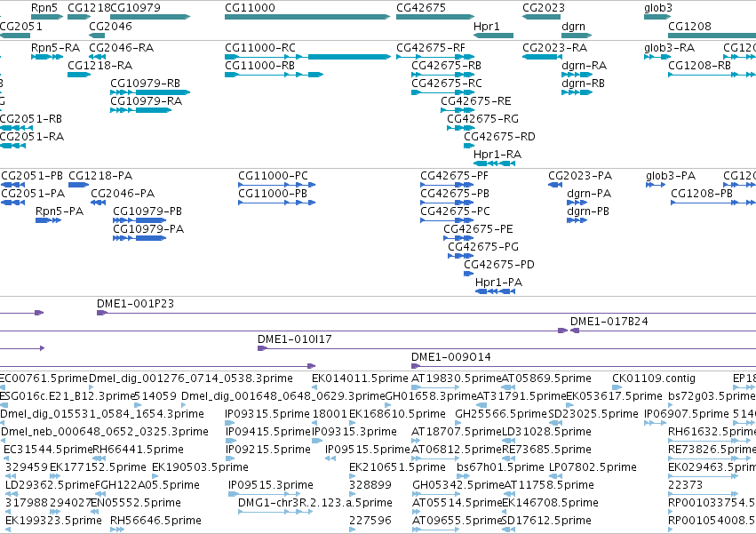
Task: Select EST EK014011.5prime
Action: click(x=314, y=387)
